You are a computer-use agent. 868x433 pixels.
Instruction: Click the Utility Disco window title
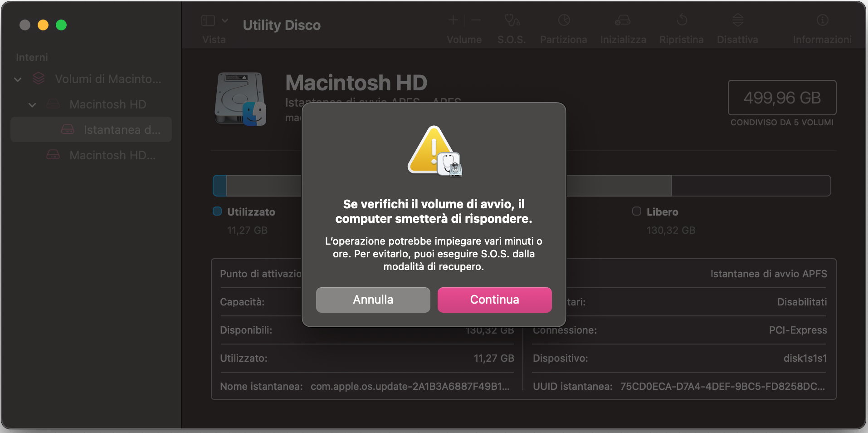[282, 25]
